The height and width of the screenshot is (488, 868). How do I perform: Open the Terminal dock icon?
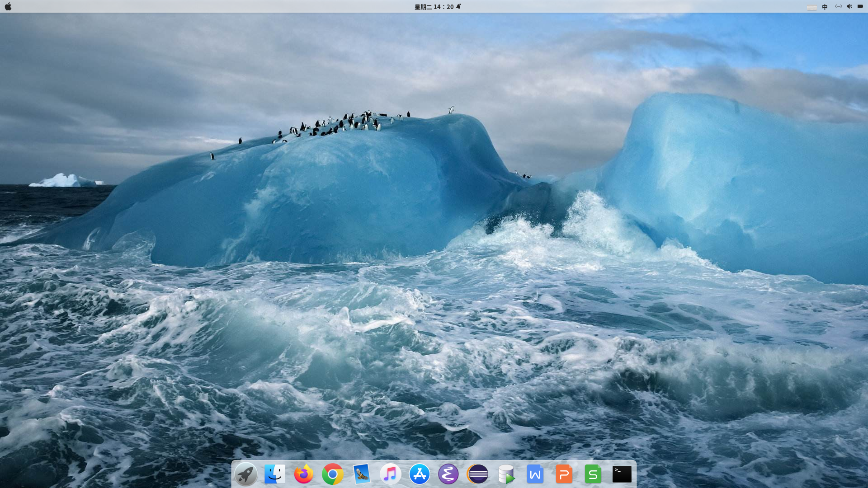click(622, 474)
